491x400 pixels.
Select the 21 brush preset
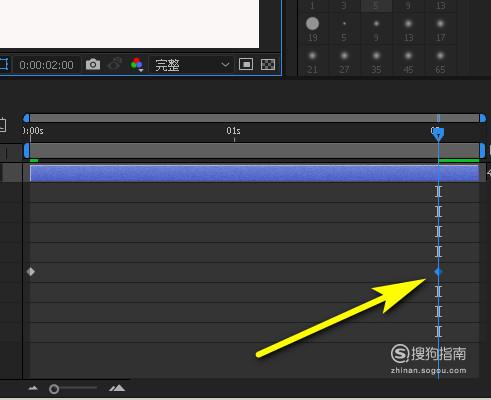coord(312,62)
